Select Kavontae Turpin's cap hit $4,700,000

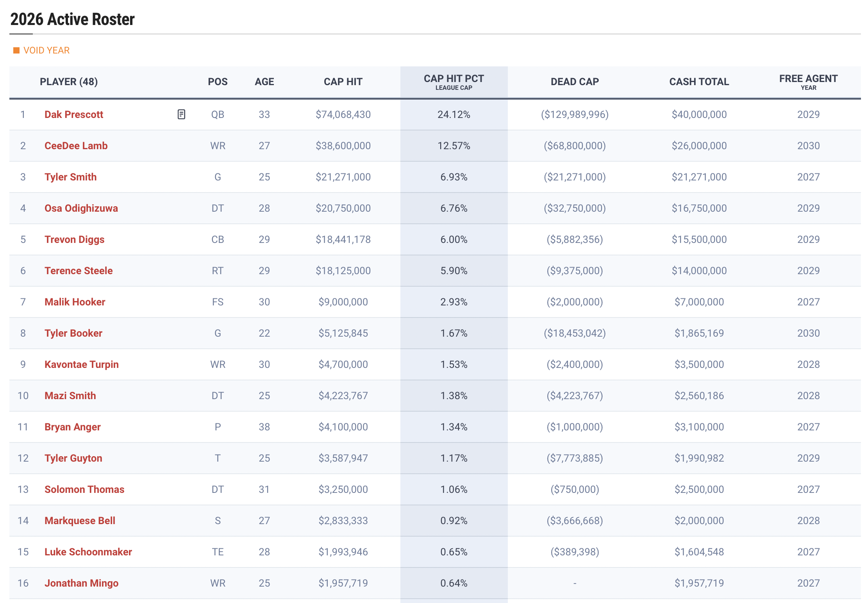click(x=343, y=364)
